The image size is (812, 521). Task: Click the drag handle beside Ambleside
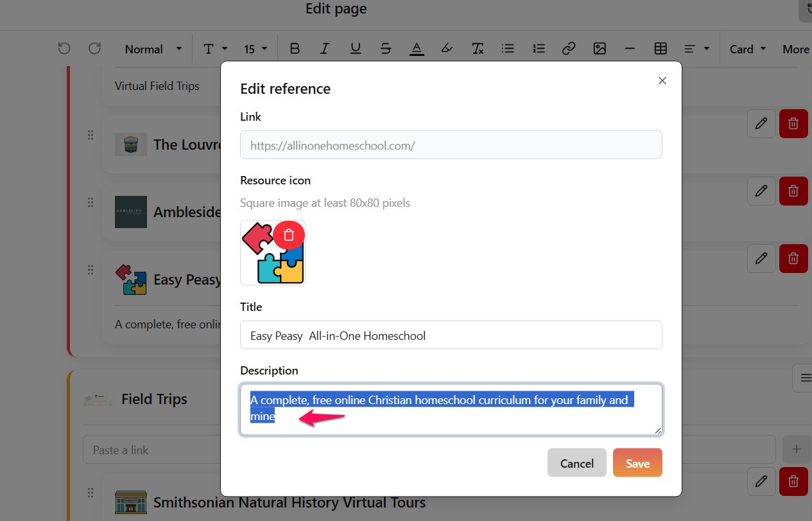(91, 202)
